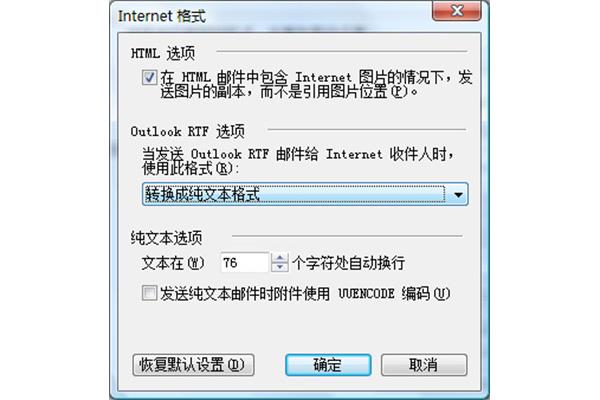Click the combo box's black dropdown arrow
The image size is (600, 400).
(x=458, y=195)
